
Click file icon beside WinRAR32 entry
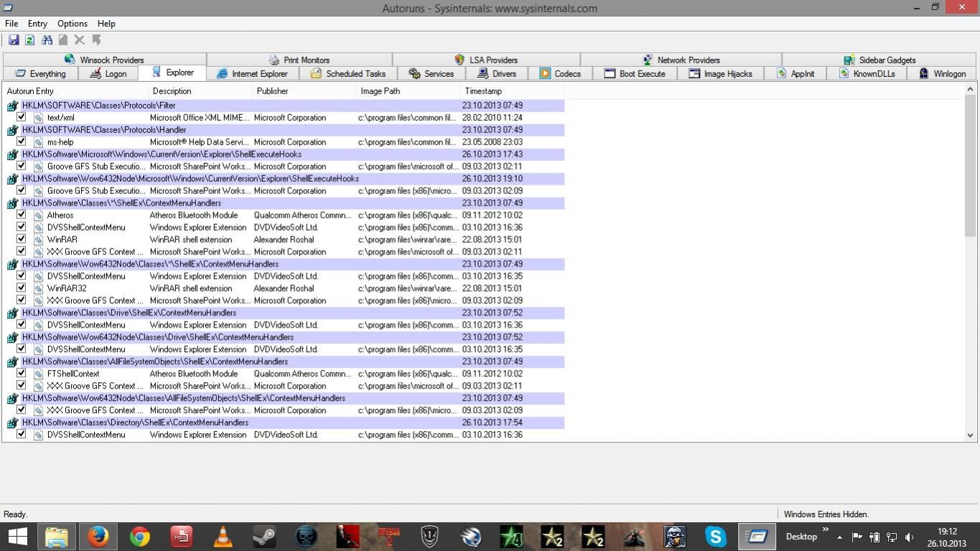tap(39, 289)
